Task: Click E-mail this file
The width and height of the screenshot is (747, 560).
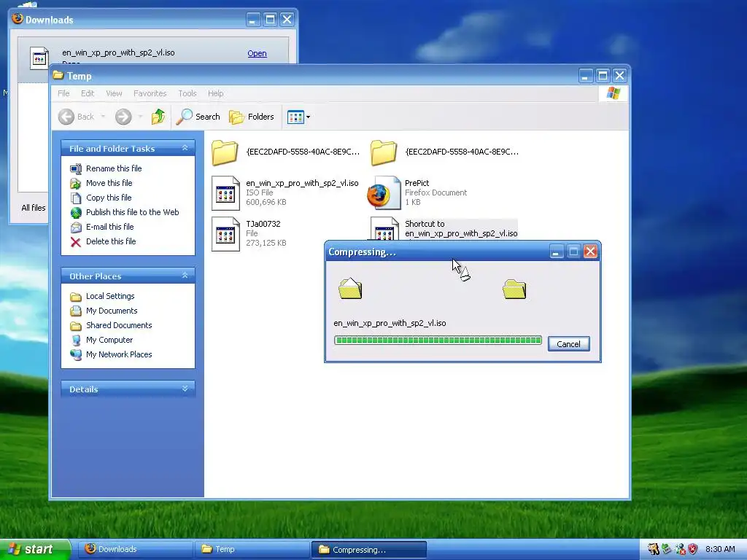Action: 109,227
